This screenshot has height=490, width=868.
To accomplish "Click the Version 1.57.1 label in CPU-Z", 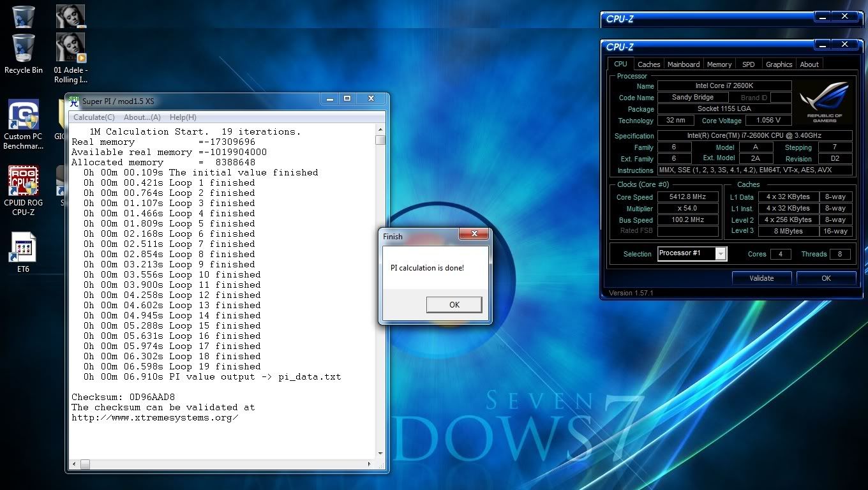I will point(631,293).
